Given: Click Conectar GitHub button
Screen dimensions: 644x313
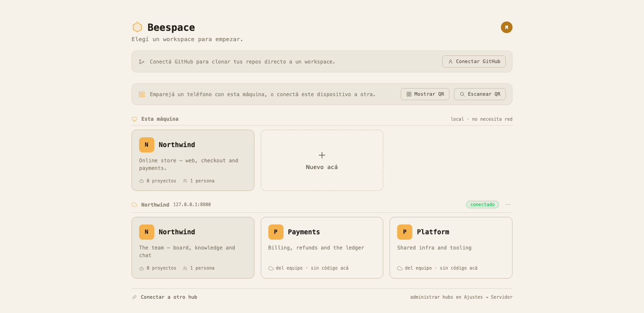Looking at the screenshot, I should pyautogui.click(x=474, y=62).
